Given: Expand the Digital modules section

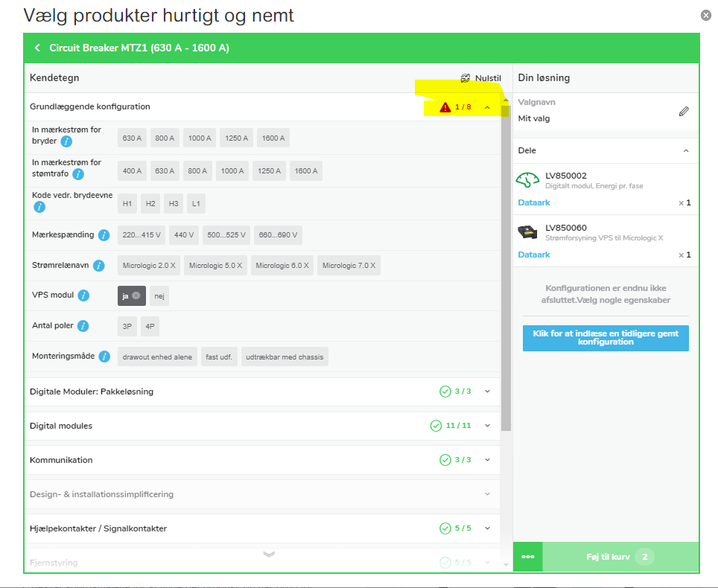Looking at the screenshot, I should pos(487,426).
